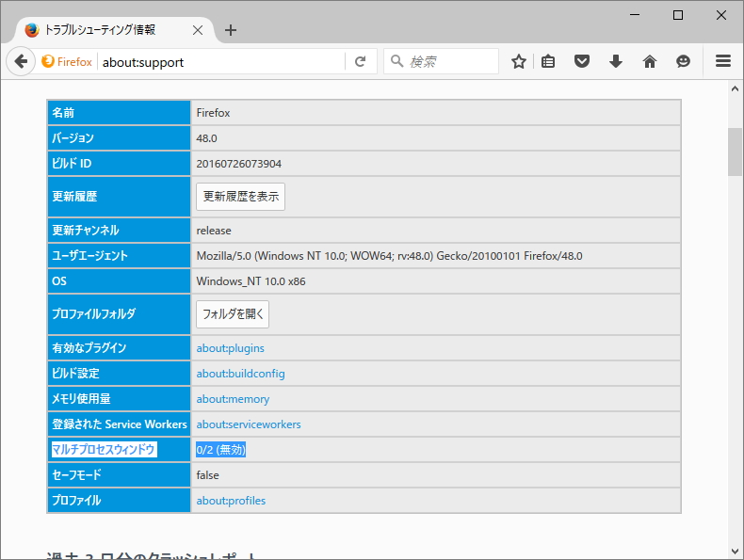Click the scrollbar up arrow
This screenshot has width=744, height=560.
735,88
